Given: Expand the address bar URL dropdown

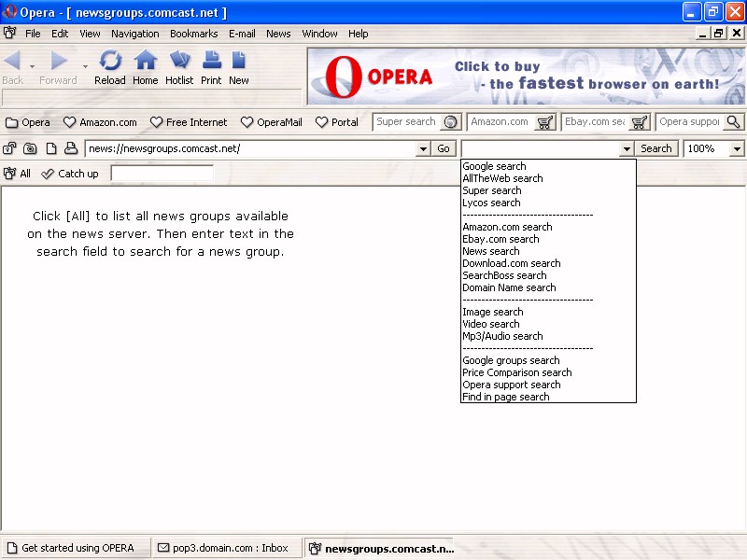Looking at the screenshot, I should coord(423,149).
